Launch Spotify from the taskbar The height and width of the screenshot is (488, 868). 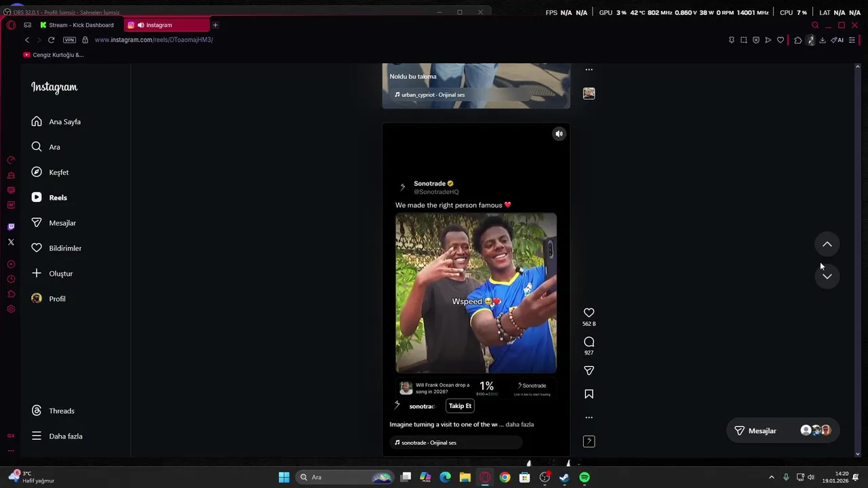click(585, 477)
